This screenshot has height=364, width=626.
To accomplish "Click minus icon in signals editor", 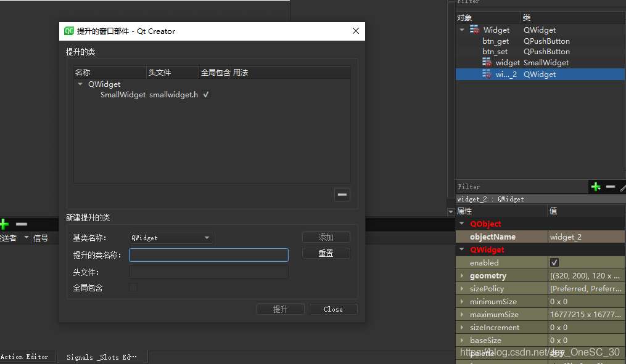I will tap(22, 224).
